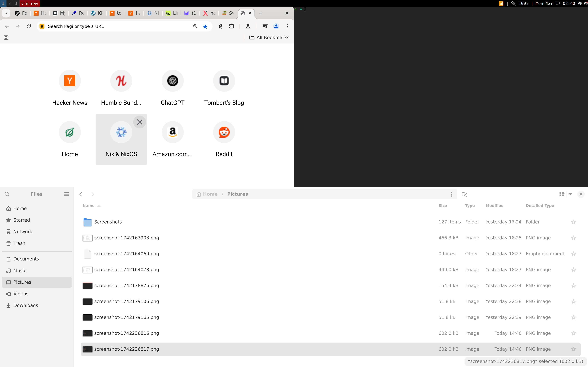
Task: Click the media controls toolbar icon
Action: coord(265,26)
